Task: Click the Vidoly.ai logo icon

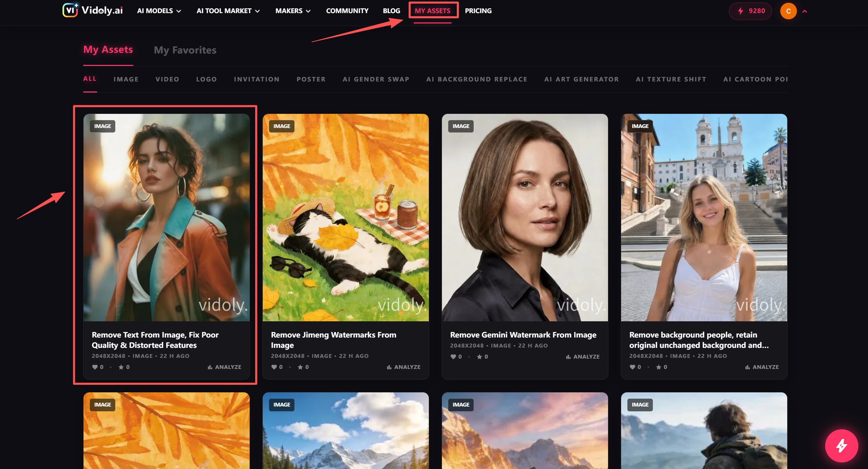Action: point(70,10)
